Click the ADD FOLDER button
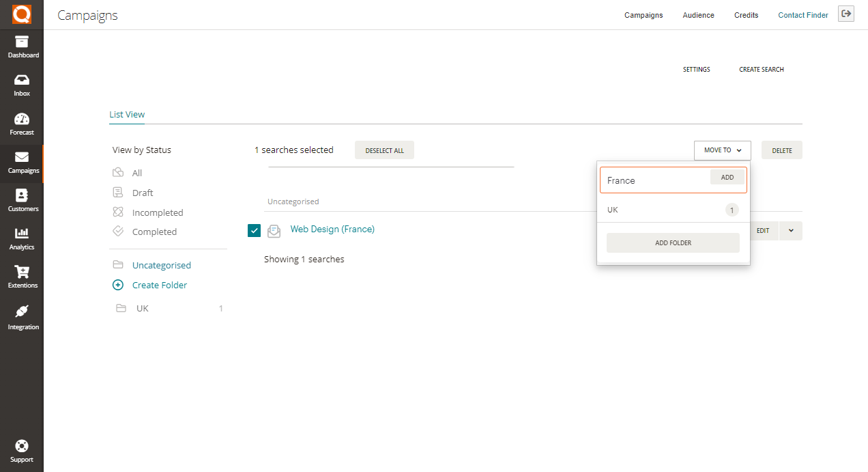Viewport: 868px width, 472px height. click(x=673, y=242)
